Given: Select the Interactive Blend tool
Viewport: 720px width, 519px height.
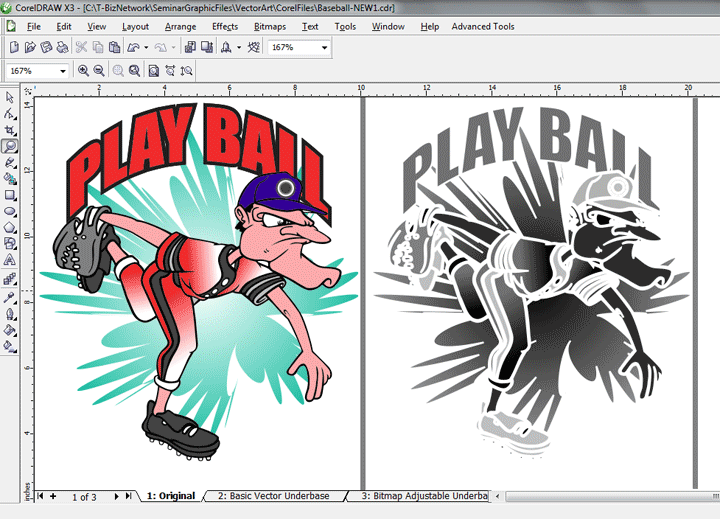Looking at the screenshot, I should pos(10,279).
